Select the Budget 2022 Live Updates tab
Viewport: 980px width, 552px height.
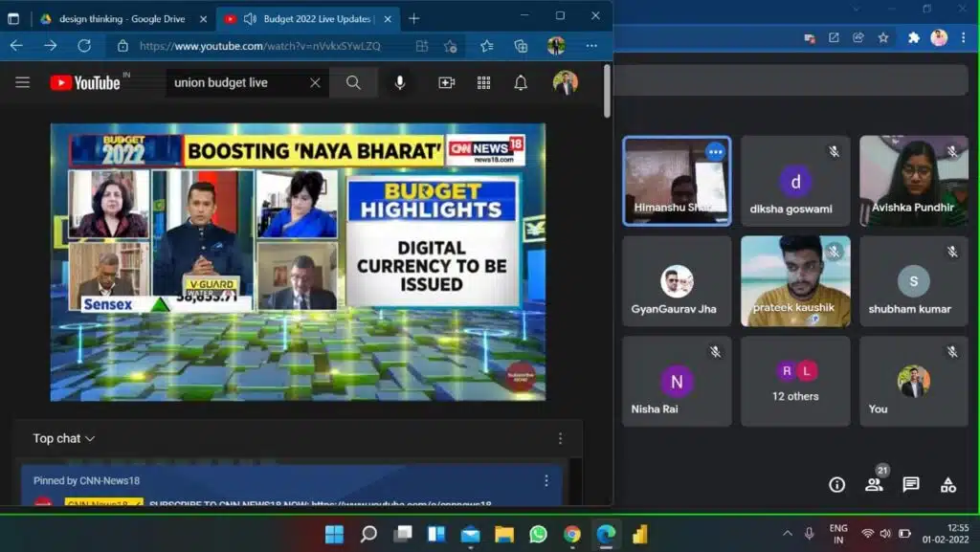coord(306,18)
